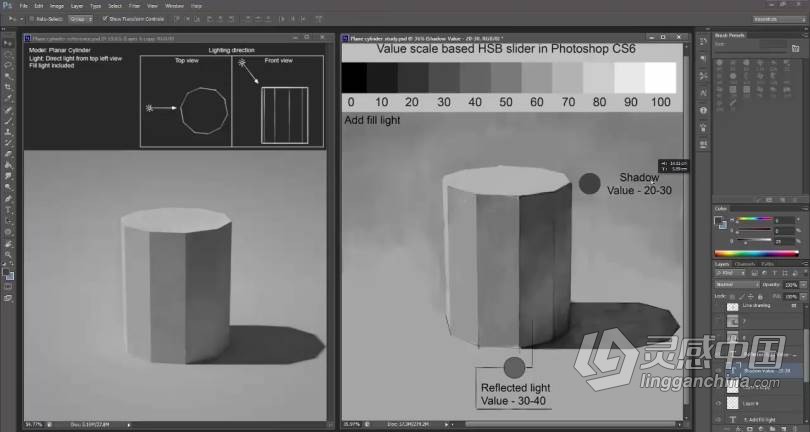Viewport: 810px width, 432px height.
Task: Change screen mode from the toolbox
Action: click(x=8, y=298)
